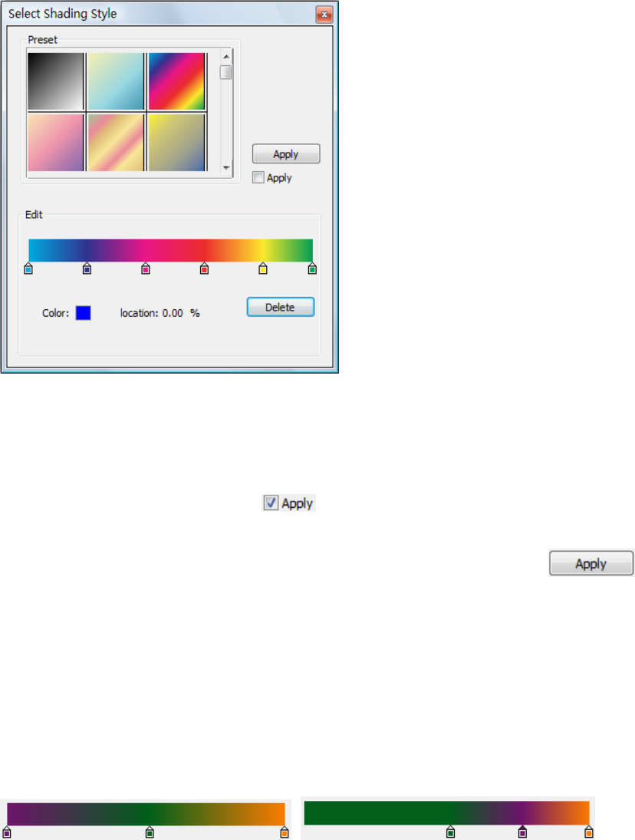Choose the yellow-to-blue gradient preset
Image resolution: width=635 pixels, height=840 pixels.
[176, 143]
